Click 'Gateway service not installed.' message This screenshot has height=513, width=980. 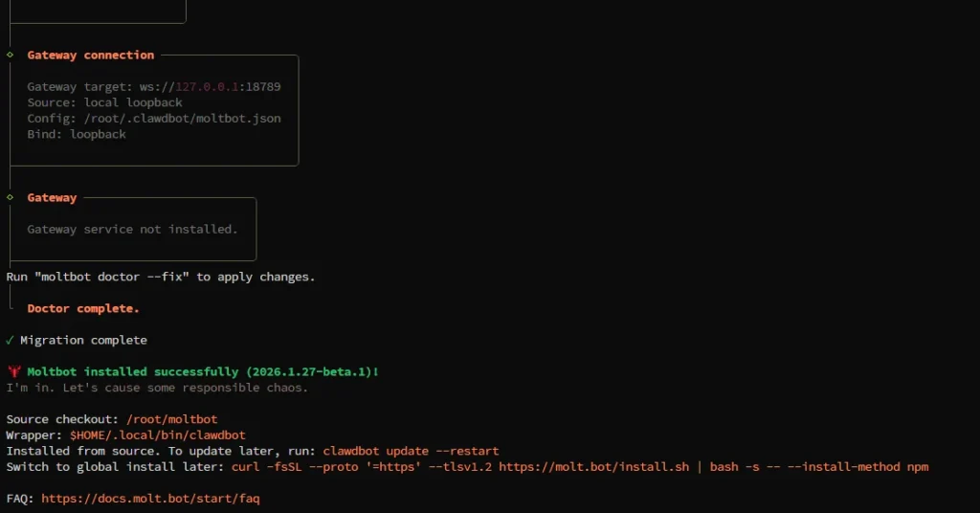(x=132, y=230)
